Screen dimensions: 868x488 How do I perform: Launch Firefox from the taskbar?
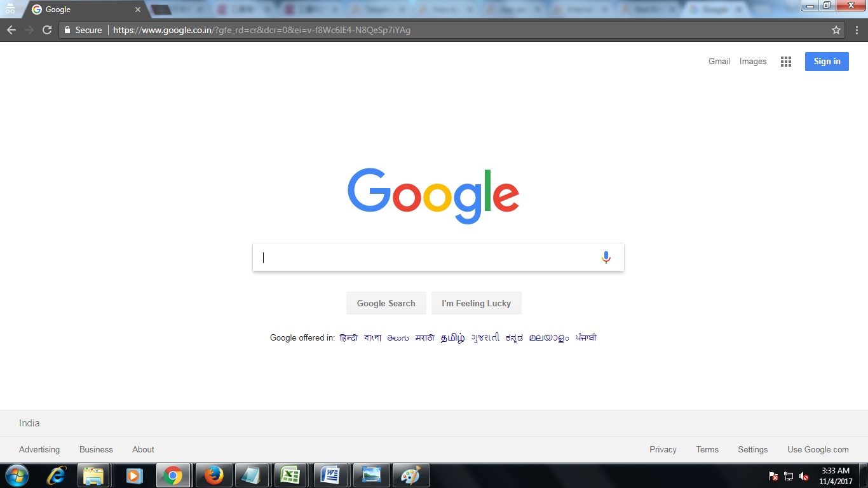click(214, 475)
